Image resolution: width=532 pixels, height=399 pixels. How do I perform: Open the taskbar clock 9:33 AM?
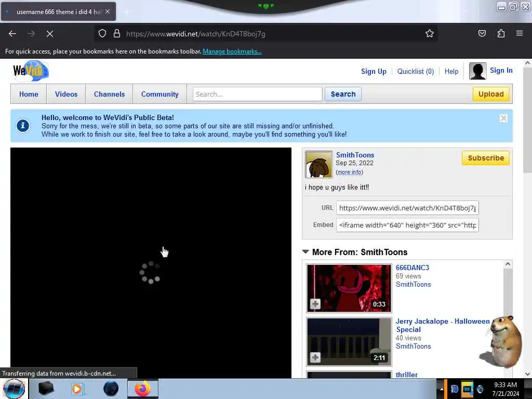pos(505,389)
